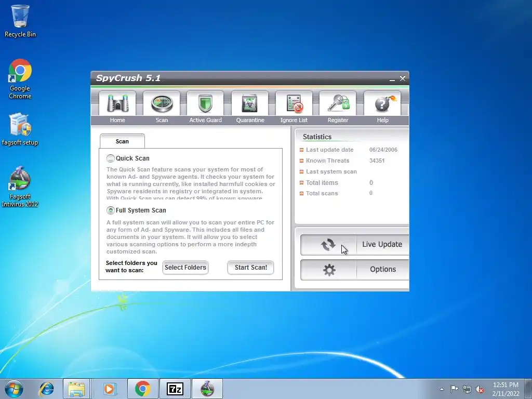
Task: Click the SpyCrush taskbar icon
Action: tap(207, 389)
